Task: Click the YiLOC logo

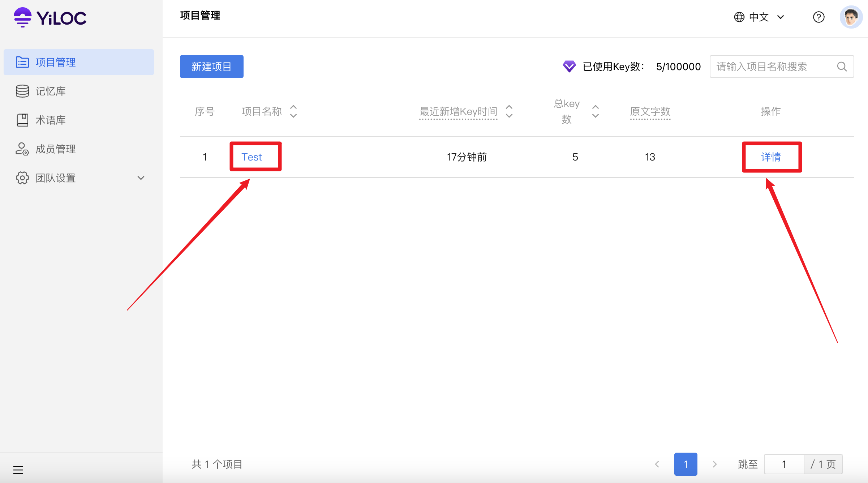Action: (50, 17)
